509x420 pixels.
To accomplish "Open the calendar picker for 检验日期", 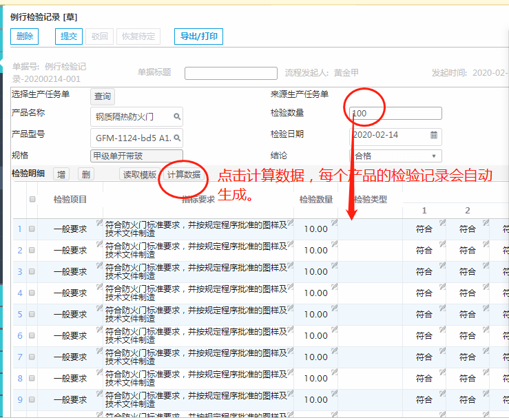I will (434, 135).
